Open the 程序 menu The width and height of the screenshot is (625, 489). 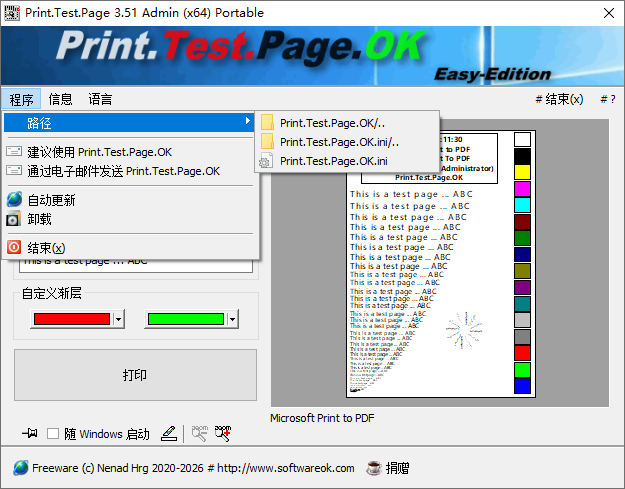point(21,99)
